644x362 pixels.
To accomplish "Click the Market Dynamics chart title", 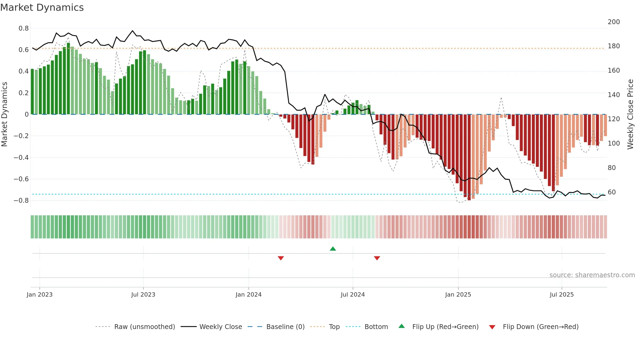I will pyautogui.click(x=42, y=8).
